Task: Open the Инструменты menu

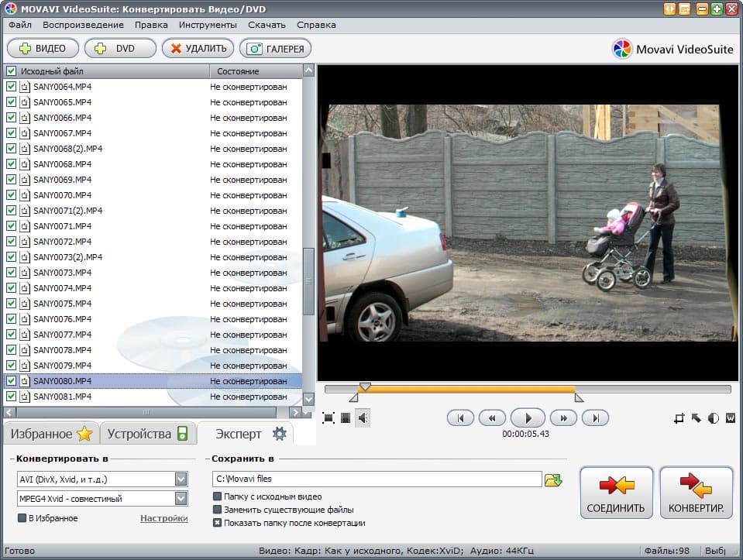Action: click(x=208, y=25)
